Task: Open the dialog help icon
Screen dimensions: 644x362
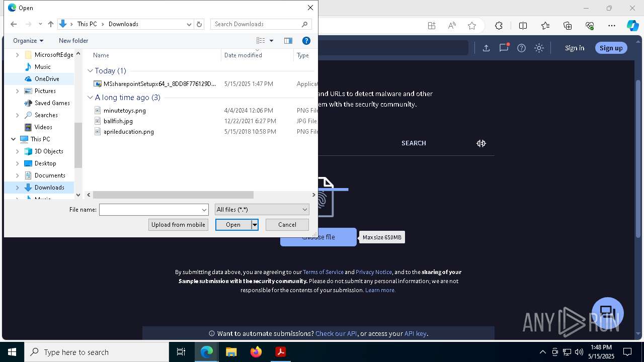Action: 306,41
